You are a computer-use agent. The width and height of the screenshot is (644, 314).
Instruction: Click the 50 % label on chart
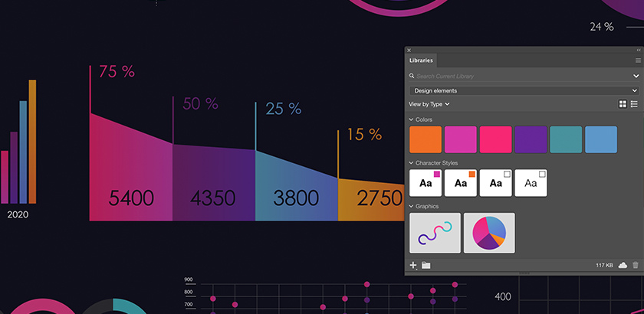pos(200,104)
